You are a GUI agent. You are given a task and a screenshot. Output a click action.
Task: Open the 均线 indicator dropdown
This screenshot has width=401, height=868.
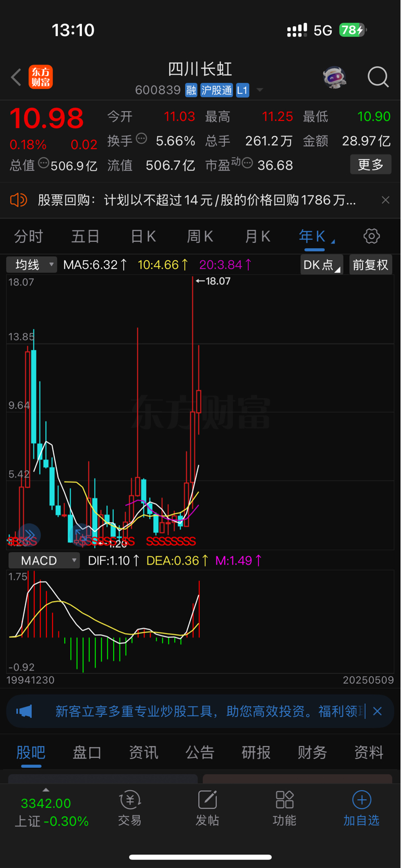point(31,265)
